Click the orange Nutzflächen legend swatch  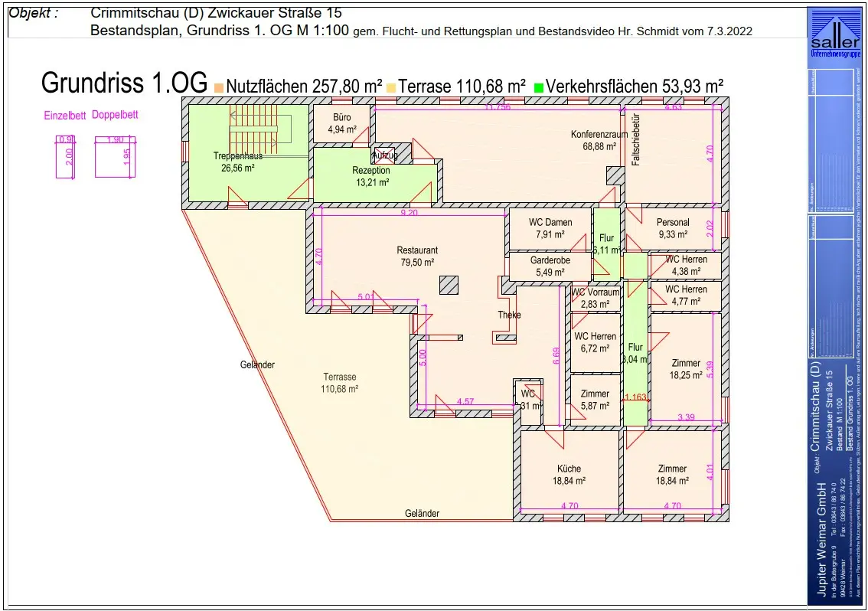point(220,87)
